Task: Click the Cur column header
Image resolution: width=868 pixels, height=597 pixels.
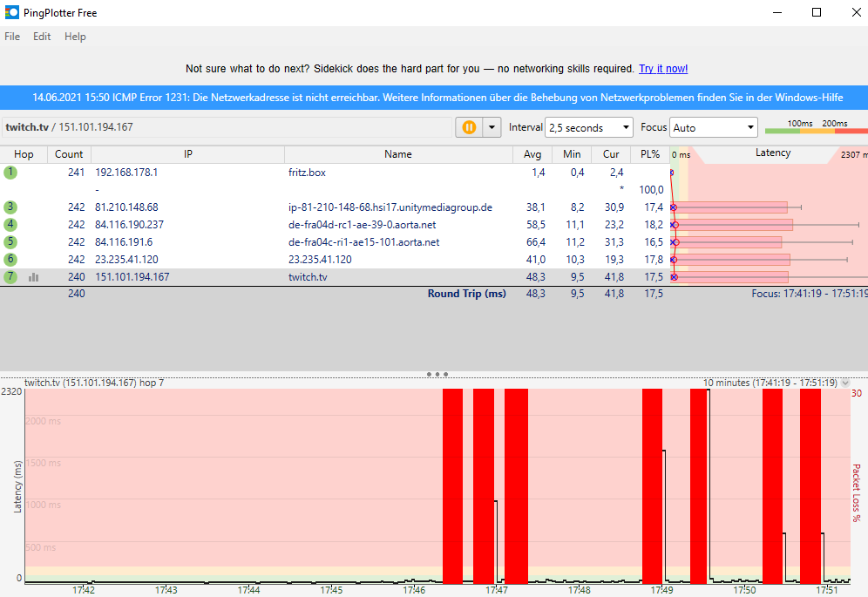Action: coord(611,154)
